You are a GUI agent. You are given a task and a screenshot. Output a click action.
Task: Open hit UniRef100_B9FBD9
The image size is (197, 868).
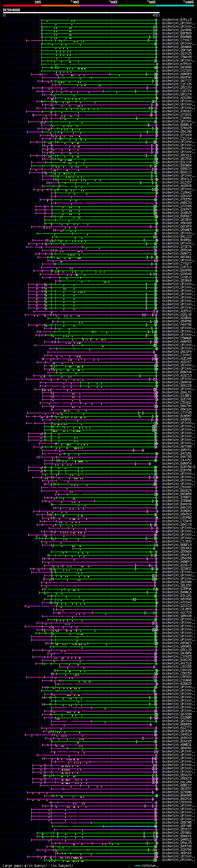[177, 33]
